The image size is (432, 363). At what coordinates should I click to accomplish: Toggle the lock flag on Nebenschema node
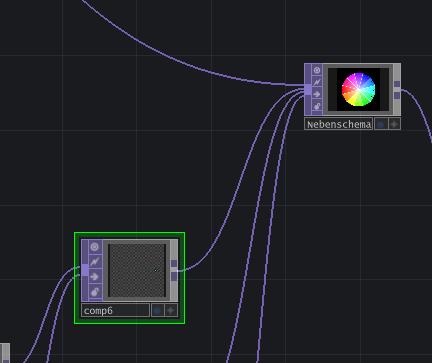coord(317,107)
